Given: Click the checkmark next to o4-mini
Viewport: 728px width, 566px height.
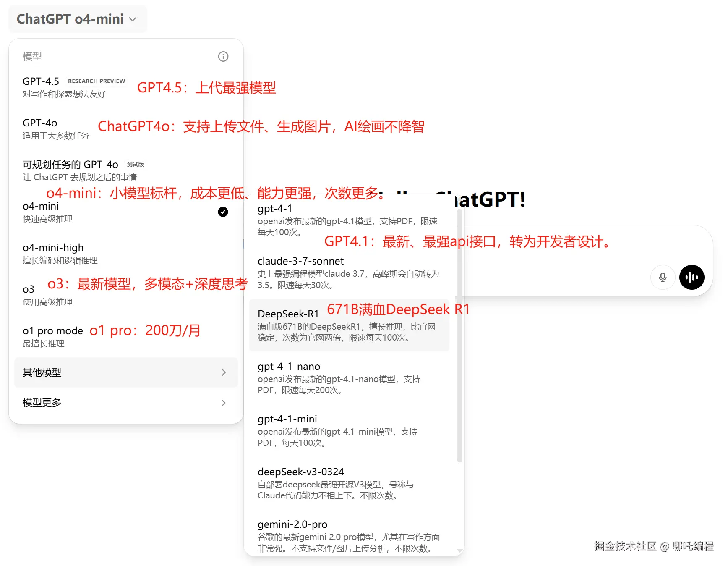Looking at the screenshot, I should (x=223, y=212).
